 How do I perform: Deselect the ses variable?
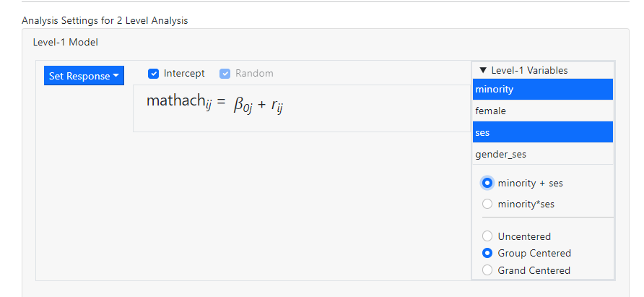coord(542,132)
